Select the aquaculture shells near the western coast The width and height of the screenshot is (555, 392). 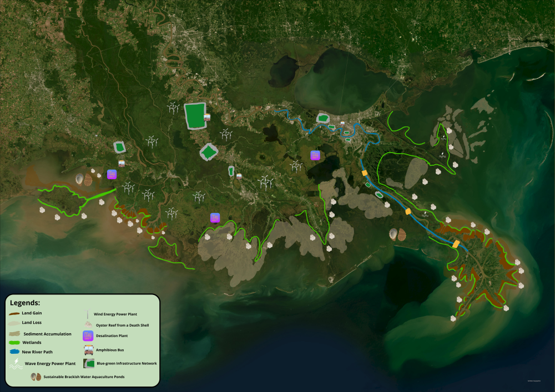[x=84, y=179]
